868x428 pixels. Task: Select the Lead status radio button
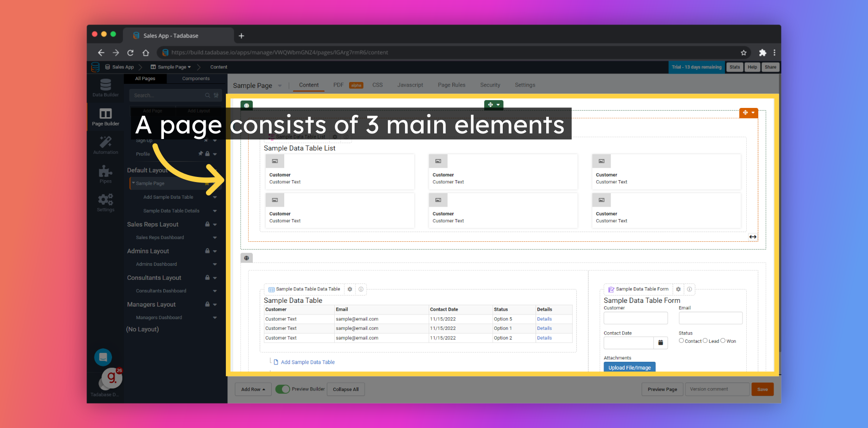(705, 340)
